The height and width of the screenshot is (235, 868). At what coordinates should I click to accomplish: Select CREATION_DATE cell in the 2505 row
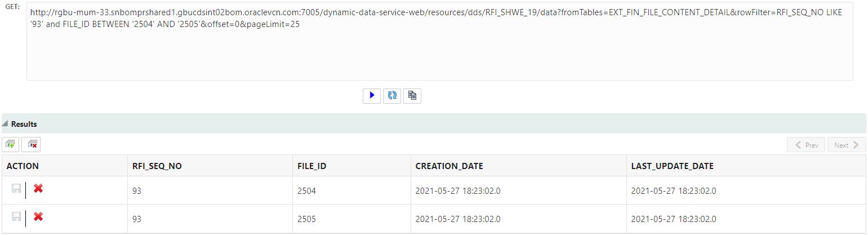519,219
